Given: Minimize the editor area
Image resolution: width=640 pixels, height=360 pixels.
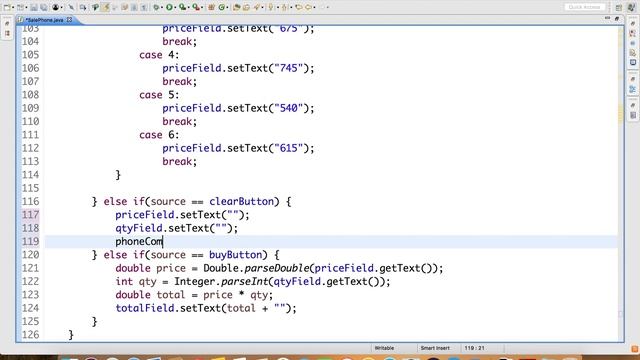Looking at the screenshot, I should pos(607,18).
